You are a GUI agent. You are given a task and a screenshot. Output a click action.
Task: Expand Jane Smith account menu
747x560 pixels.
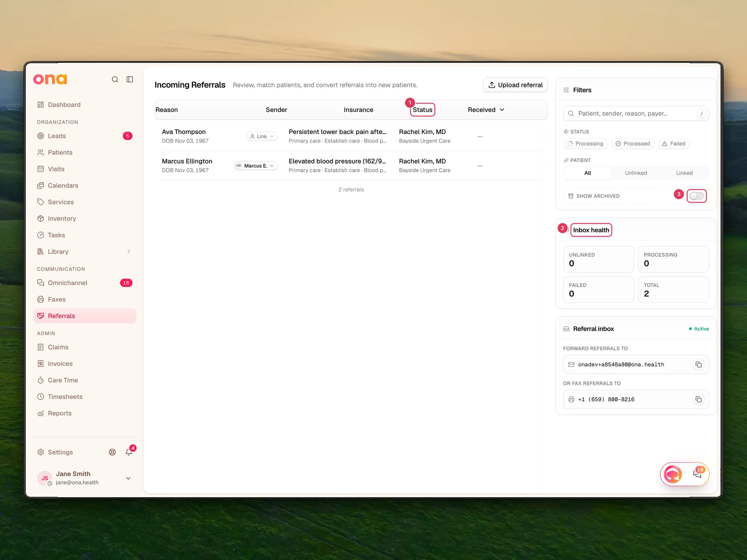point(128,478)
